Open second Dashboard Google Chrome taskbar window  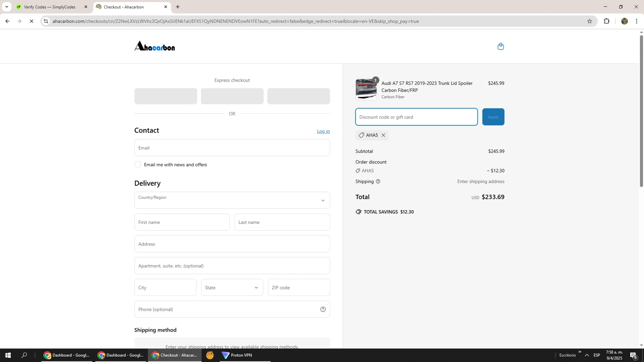[121, 355]
